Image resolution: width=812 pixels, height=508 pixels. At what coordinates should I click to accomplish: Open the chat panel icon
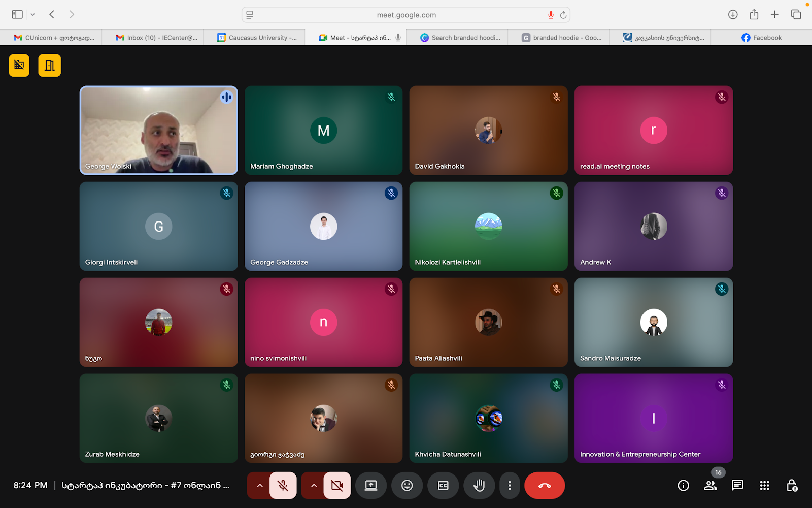pyautogui.click(x=737, y=486)
